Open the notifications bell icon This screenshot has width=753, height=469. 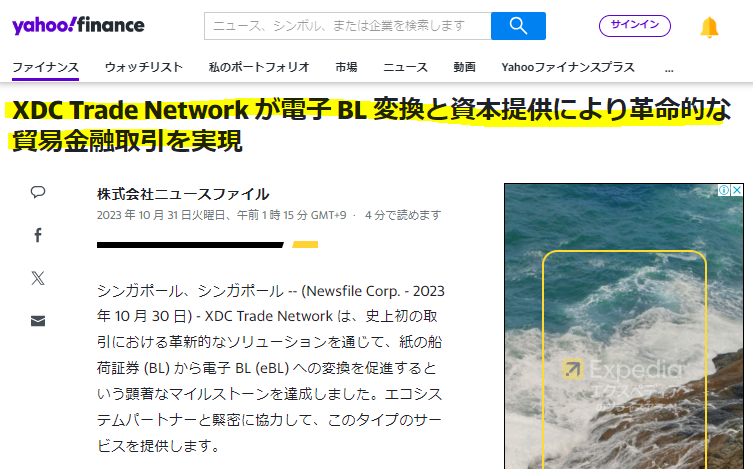(x=709, y=27)
